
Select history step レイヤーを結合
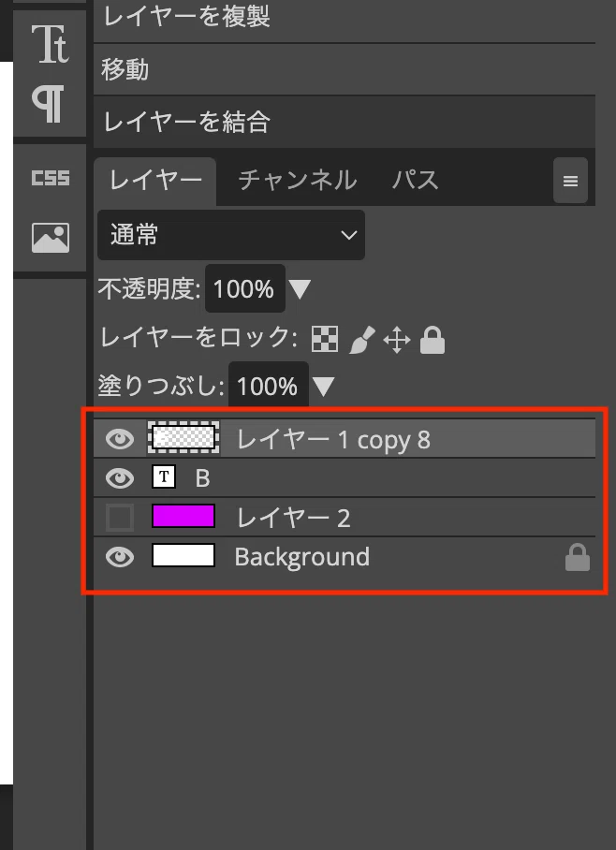[345, 122]
